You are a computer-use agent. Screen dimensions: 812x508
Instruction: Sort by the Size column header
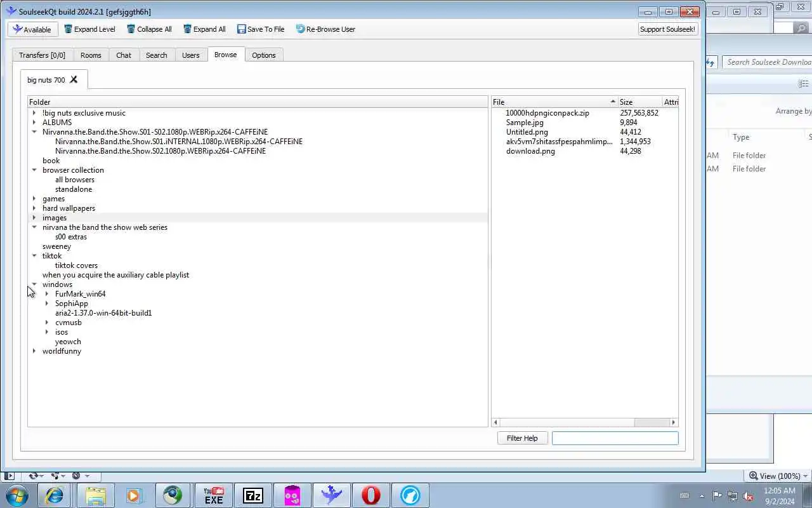[640, 102]
